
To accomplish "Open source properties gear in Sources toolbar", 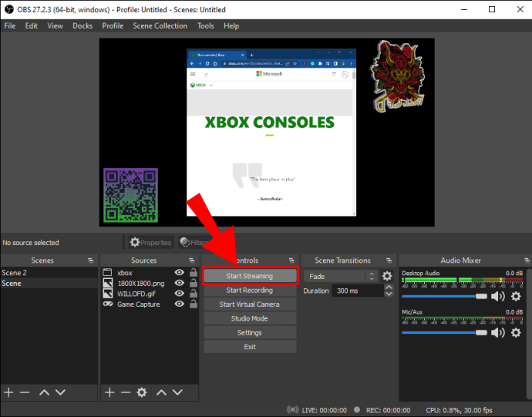I will 142,392.
